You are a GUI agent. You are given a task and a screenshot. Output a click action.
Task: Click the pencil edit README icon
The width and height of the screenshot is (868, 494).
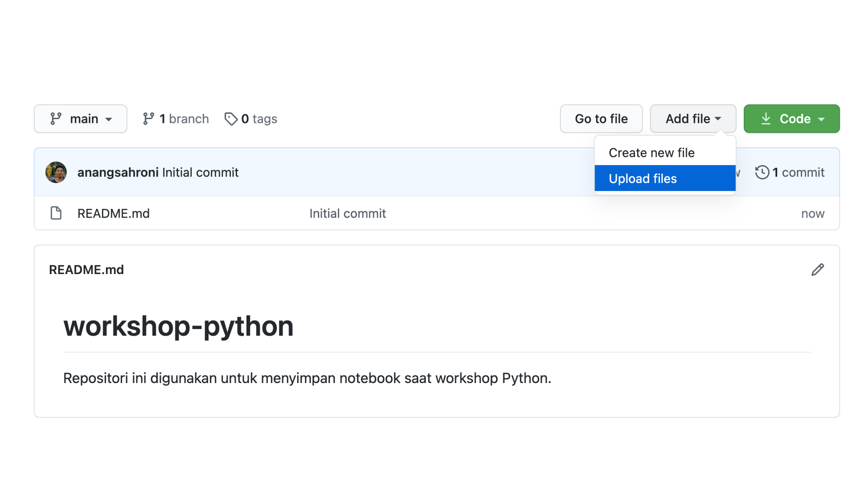tap(817, 270)
